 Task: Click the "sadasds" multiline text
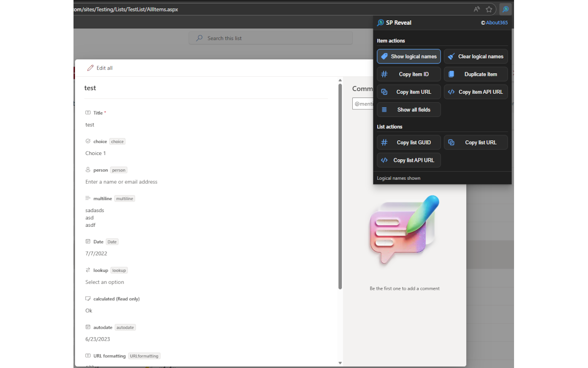pyautogui.click(x=95, y=210)
